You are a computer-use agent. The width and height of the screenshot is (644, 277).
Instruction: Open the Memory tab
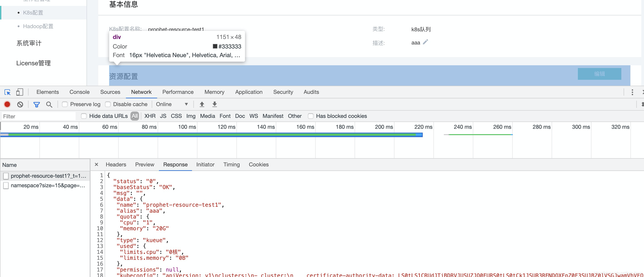pos(214,92)
